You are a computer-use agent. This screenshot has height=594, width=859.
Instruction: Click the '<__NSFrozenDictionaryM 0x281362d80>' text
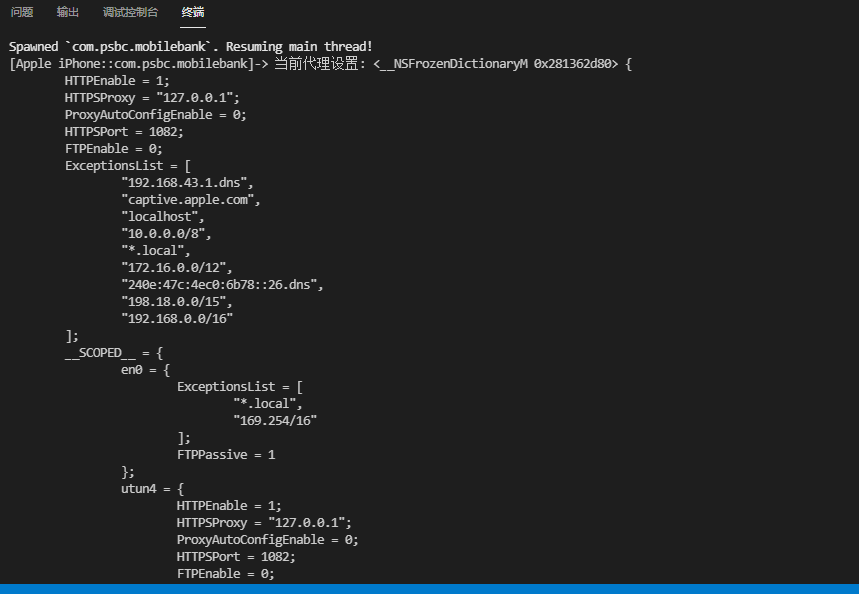click(x=496, y=64)
